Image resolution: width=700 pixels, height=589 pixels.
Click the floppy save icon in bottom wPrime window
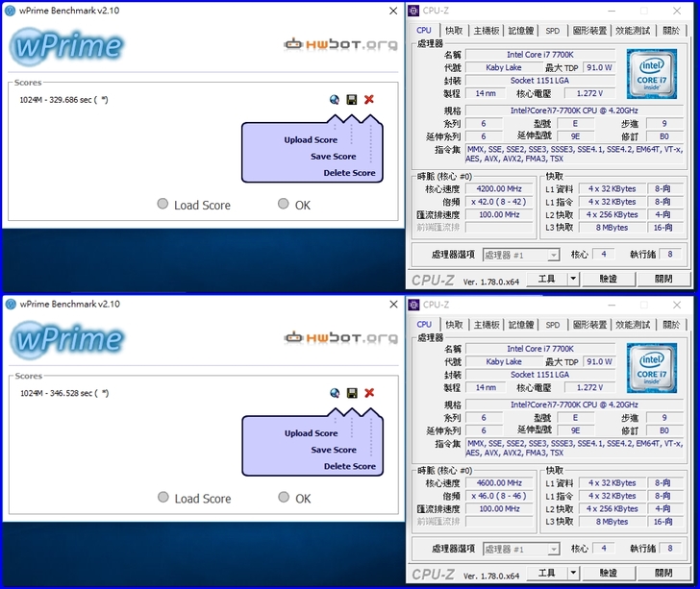tap(352, 393)
